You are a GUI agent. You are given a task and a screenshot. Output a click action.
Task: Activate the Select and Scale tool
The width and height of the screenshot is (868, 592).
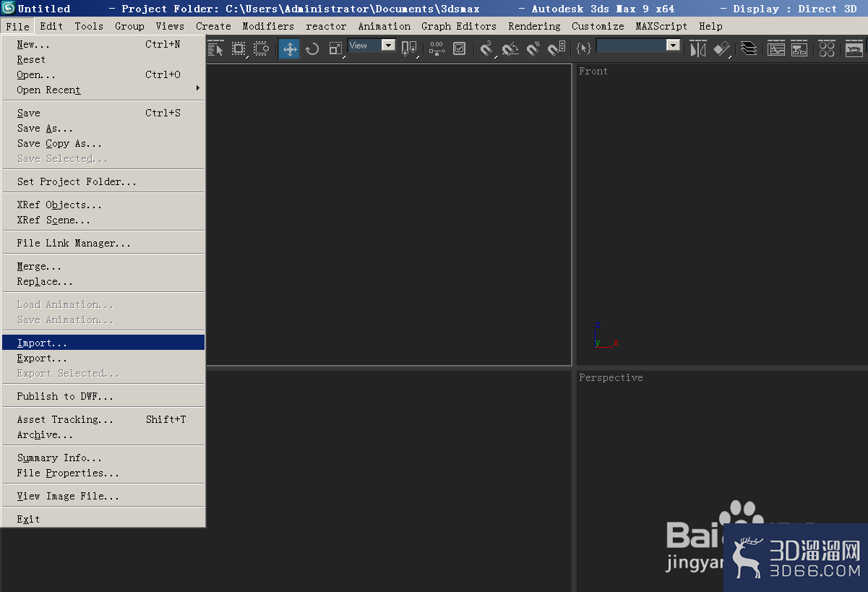335,49
